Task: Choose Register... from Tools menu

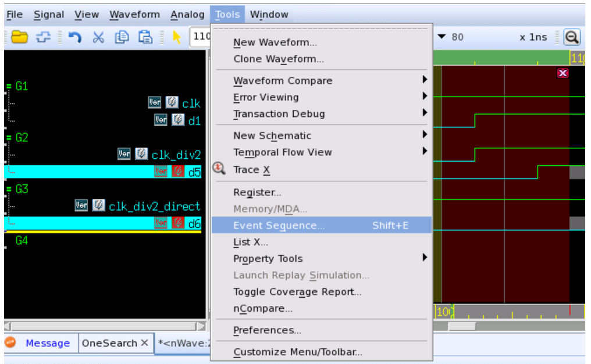Action: 321,192
